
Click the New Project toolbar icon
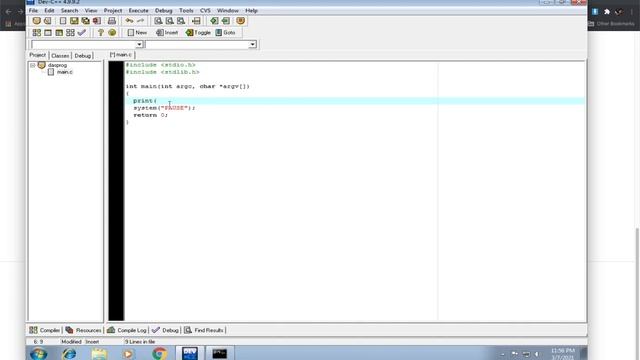click(x=36, y=21)
